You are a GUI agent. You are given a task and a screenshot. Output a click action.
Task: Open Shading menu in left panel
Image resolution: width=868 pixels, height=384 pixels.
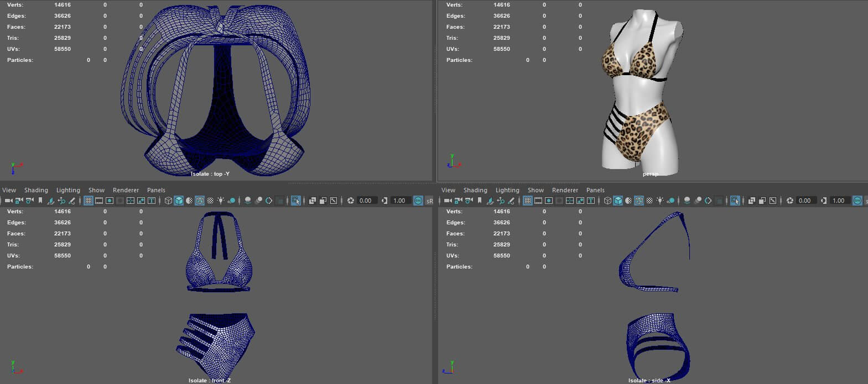point(36,190)
